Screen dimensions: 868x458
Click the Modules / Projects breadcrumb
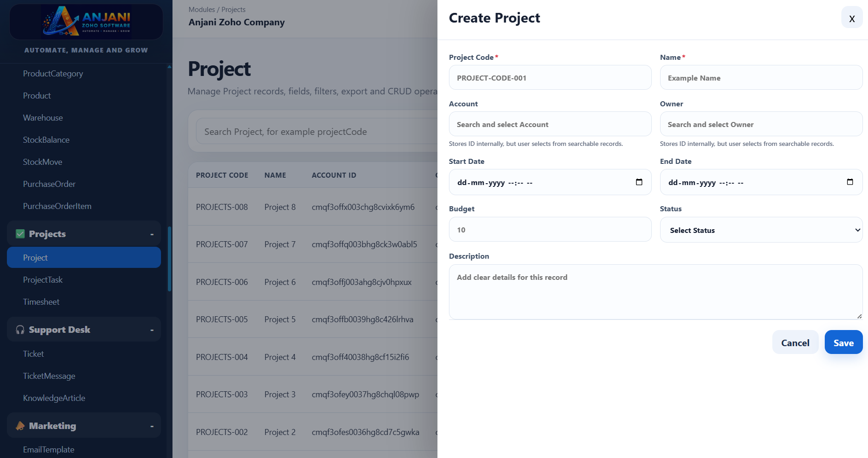click(x=217, y=10)
